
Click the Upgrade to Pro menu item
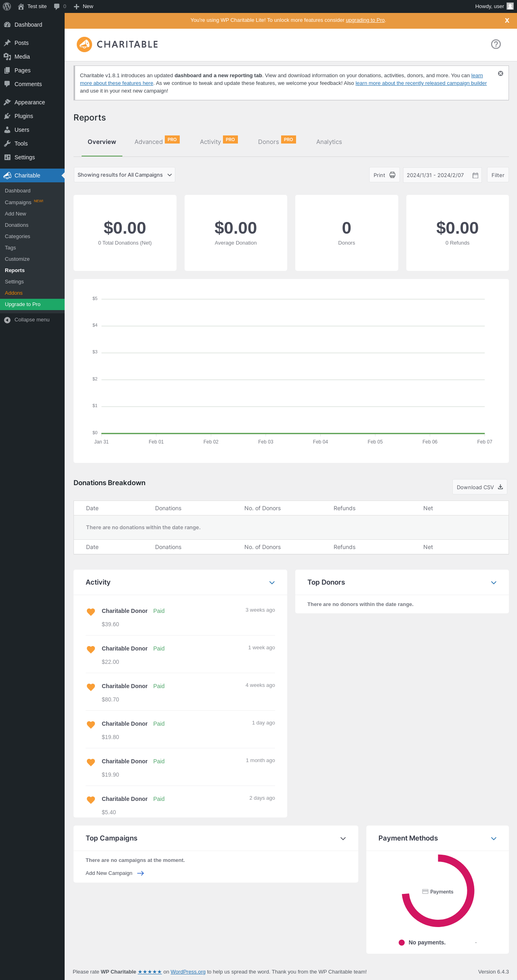(32, 304)
